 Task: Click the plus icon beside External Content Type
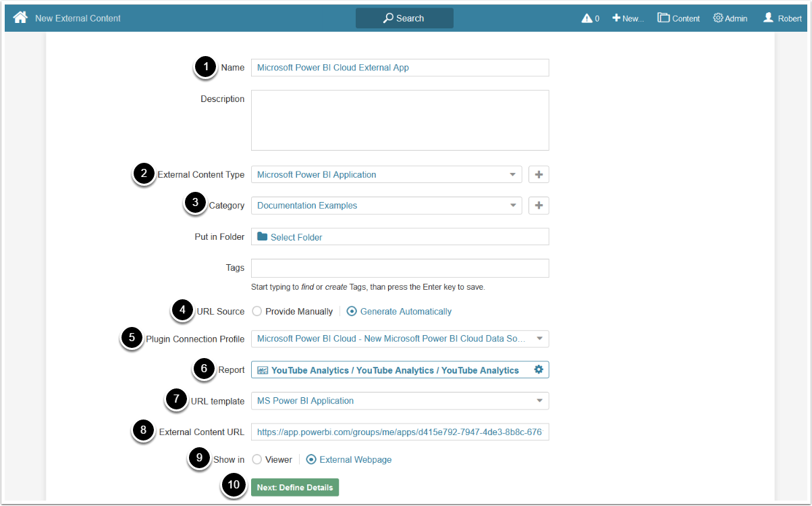(x=539, y=174)
